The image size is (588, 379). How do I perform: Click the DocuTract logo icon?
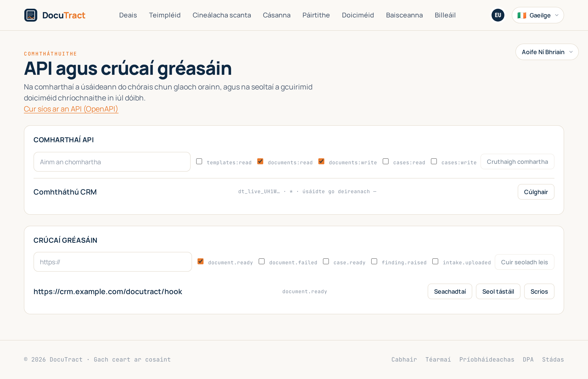tap(31, 15)
